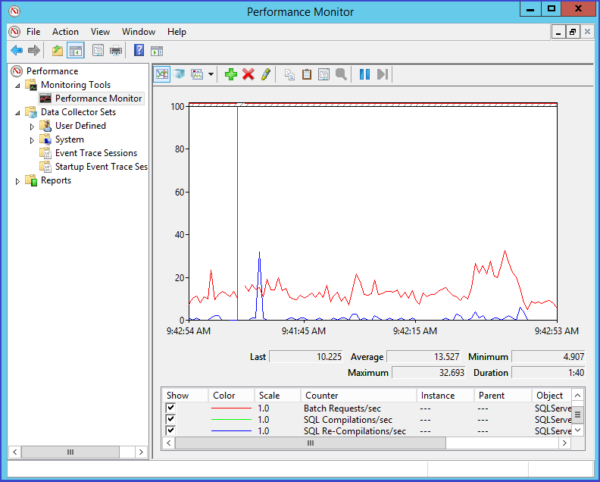Viewport: 600px width, 482px height.
Task: Click the green color line for SQL Compilations/sec
Action: 231,420
